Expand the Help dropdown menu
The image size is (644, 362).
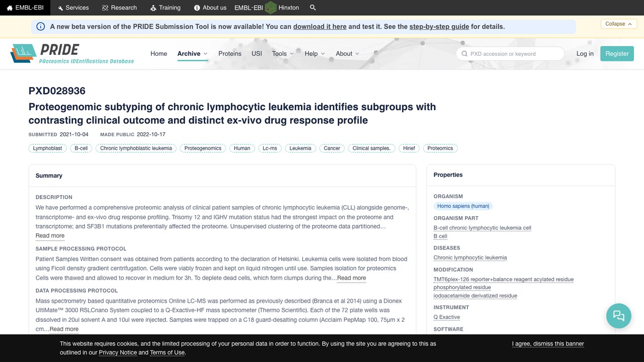coord(315,54)
